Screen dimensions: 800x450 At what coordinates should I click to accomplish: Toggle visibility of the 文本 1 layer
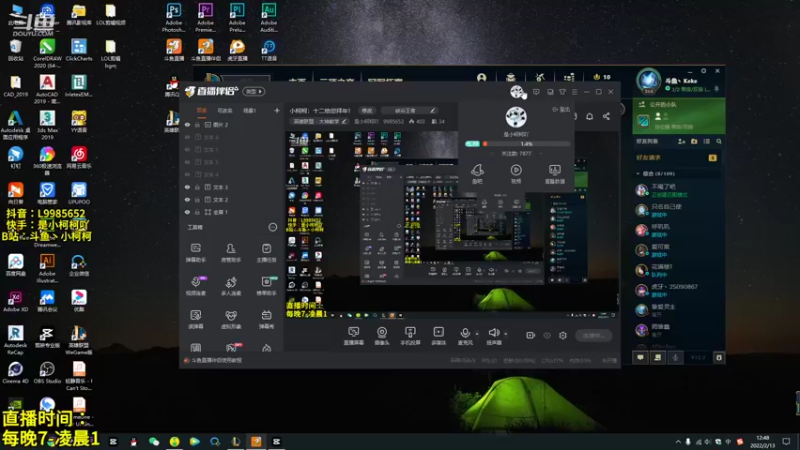187,149
